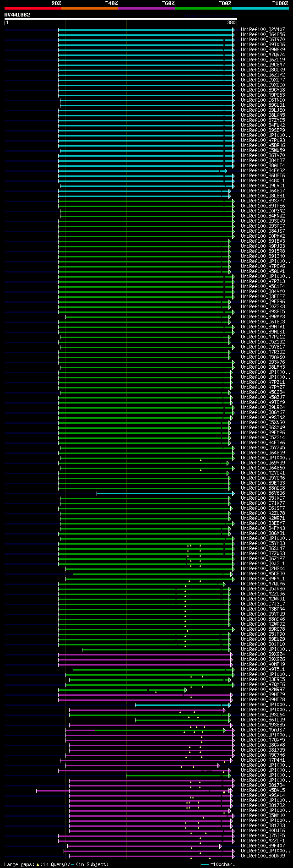
Task: Select the UniRef100_A7PYZ7 label
Action: tap(263, 388)
